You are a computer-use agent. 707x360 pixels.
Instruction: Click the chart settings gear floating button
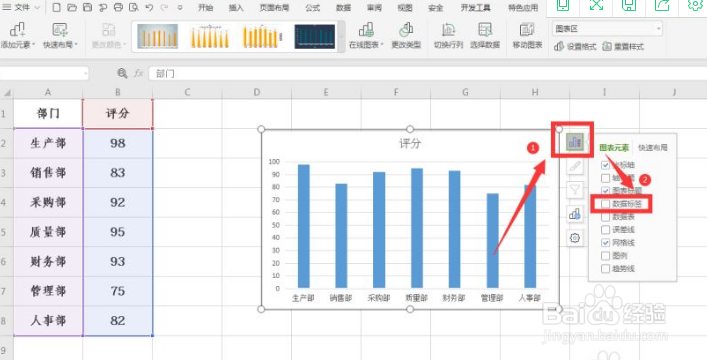click(574, 238)
